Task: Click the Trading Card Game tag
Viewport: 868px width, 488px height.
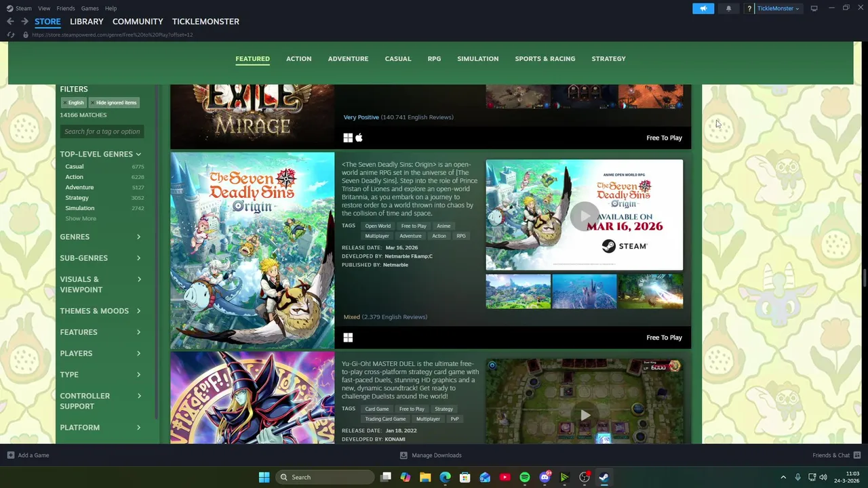Action: (x=385, y=419)
